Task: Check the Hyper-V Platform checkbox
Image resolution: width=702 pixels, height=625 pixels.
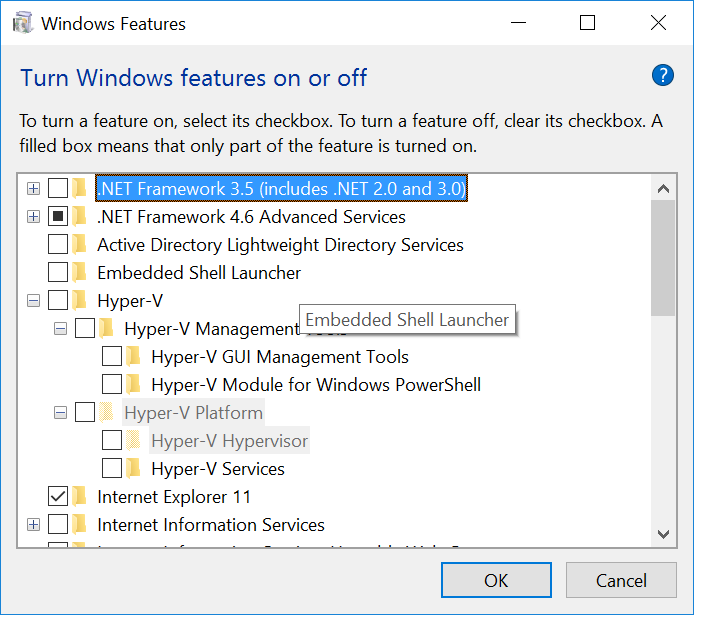Action: 85,412
